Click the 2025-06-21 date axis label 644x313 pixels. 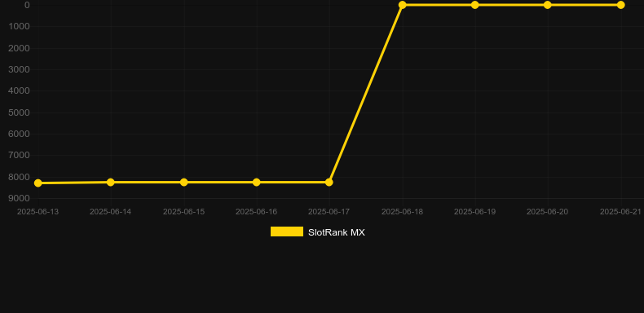620,212
